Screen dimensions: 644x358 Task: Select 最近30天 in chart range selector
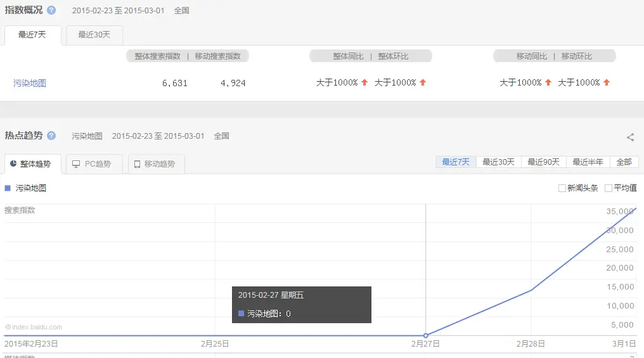(498, 162)
